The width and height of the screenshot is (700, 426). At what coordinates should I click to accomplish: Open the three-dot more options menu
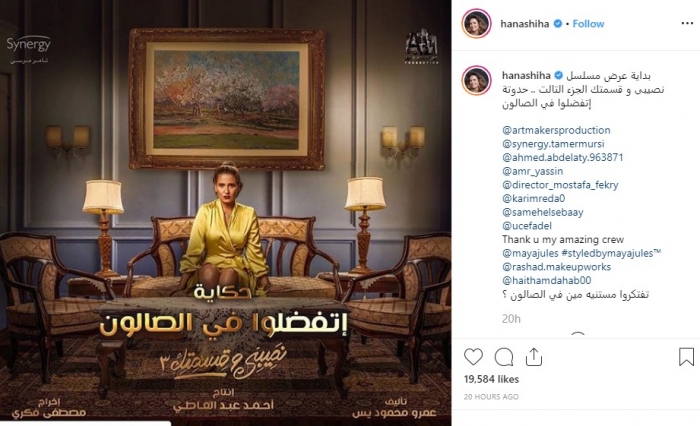687,24
